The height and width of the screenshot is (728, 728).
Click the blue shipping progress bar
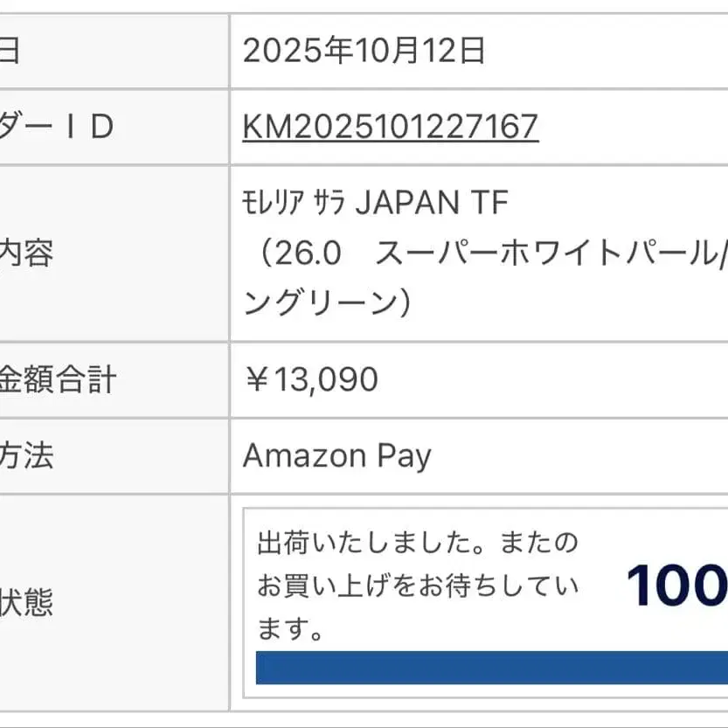[x=491, y=668]
